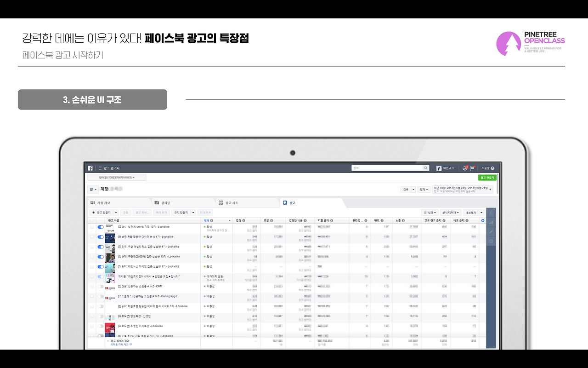This screenshot has width=588, height=368.
Task: Open 도움말 help via the question mark icon
Action: pyautogui.click(x=492, y=168)
